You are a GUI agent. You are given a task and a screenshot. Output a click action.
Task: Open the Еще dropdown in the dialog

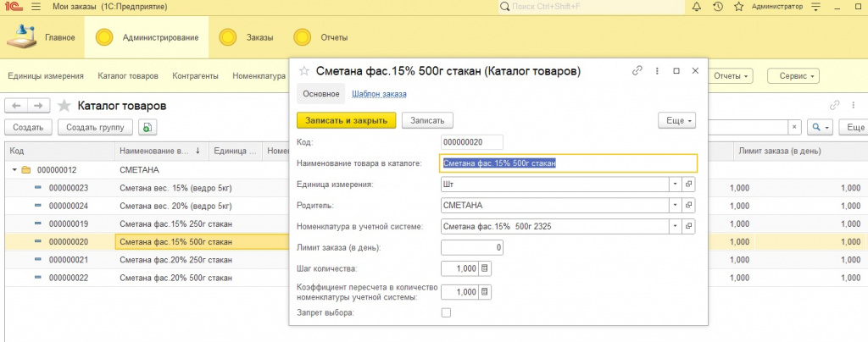(676, 121)
